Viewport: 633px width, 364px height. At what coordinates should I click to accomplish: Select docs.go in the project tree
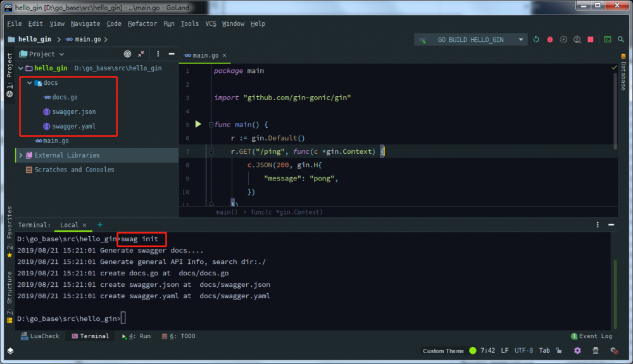65,97
